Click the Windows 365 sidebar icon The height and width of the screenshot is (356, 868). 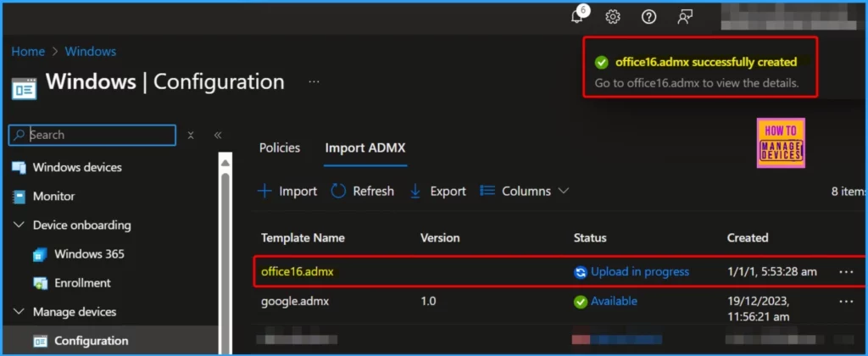pos(40,254)
